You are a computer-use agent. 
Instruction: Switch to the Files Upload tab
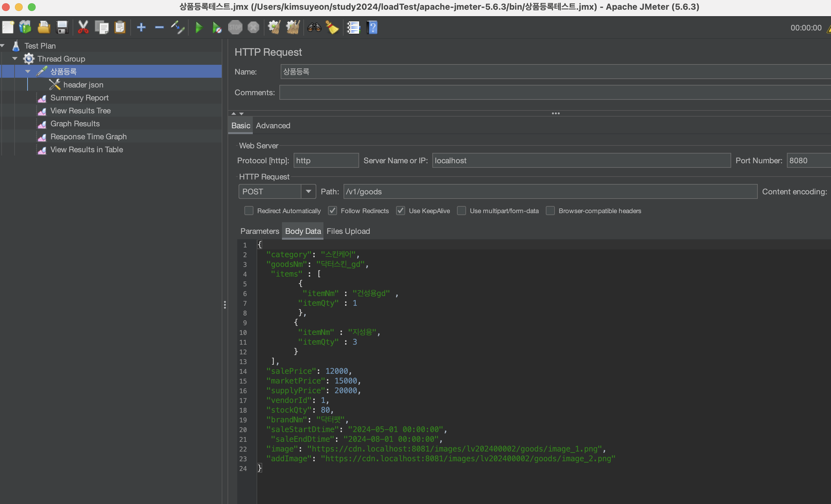[x=348, y=231]
